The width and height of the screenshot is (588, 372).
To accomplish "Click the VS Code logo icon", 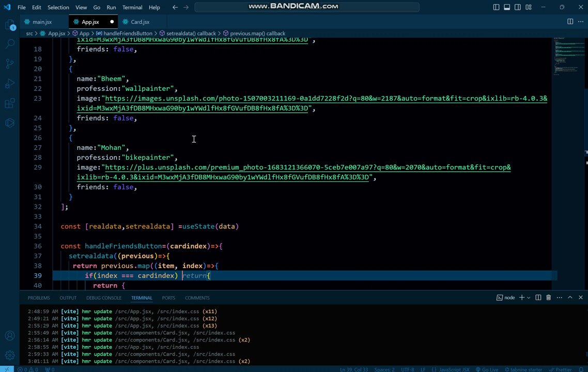I will click(7, 7).
